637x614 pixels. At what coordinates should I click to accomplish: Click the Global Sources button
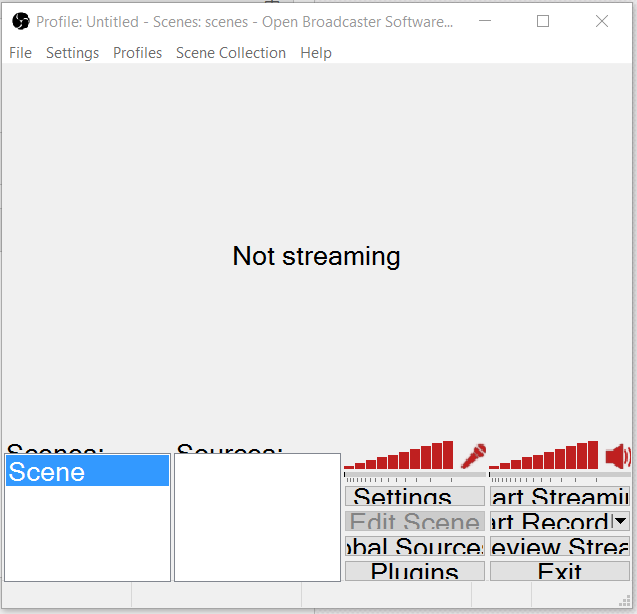415,546
